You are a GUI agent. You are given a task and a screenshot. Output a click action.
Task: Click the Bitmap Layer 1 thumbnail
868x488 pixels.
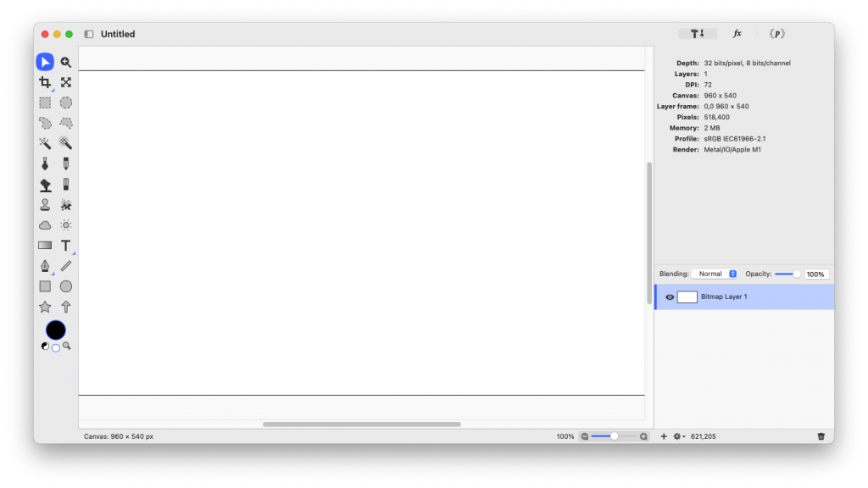pyautogui.click(x=687, y=297)
